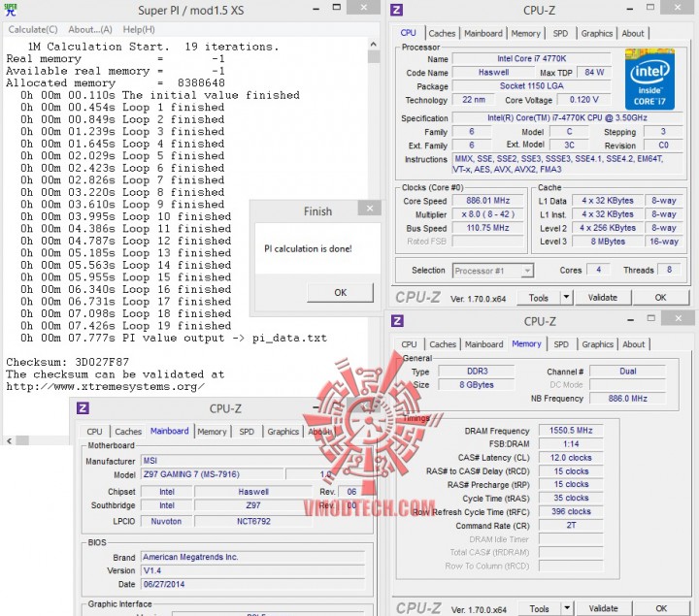Switch to Memory tab in the top CPU-Z window
The image size is (699, 616).
coord(525,33)
